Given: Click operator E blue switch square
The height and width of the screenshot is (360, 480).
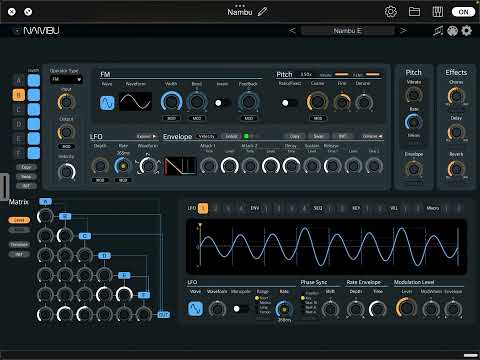Looking at the screenshot, I should click(x=34, y=138).
